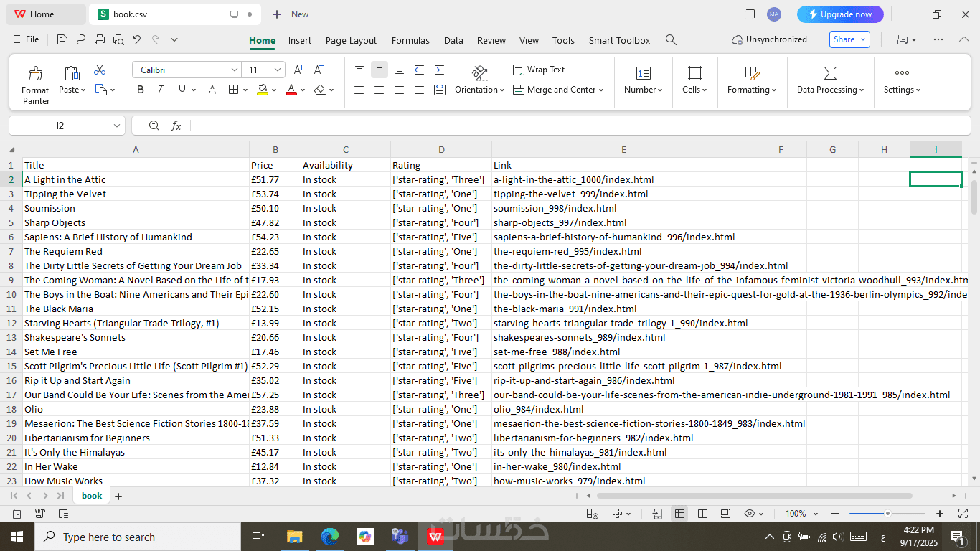Viewport: 980px width, 551px height.
Task: Open the font size dropdown
Action: point(278,70)
